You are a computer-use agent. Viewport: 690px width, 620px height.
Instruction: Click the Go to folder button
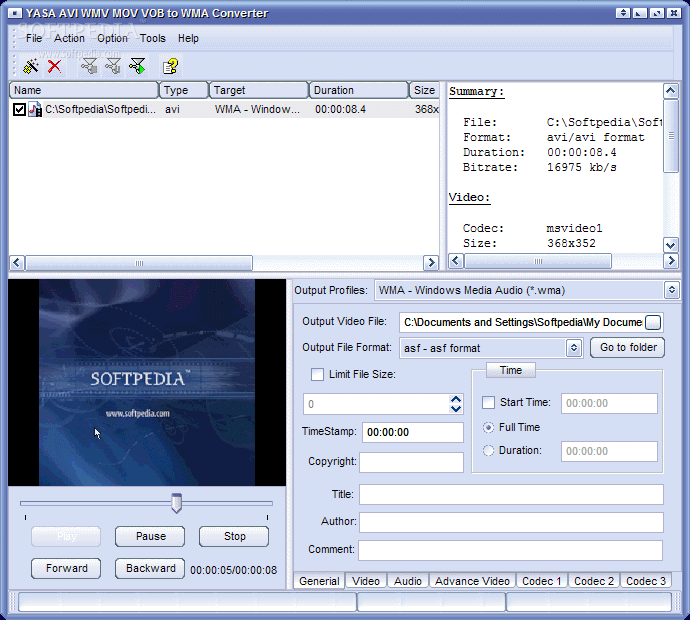pyautogui.click(x=628, y=348)
